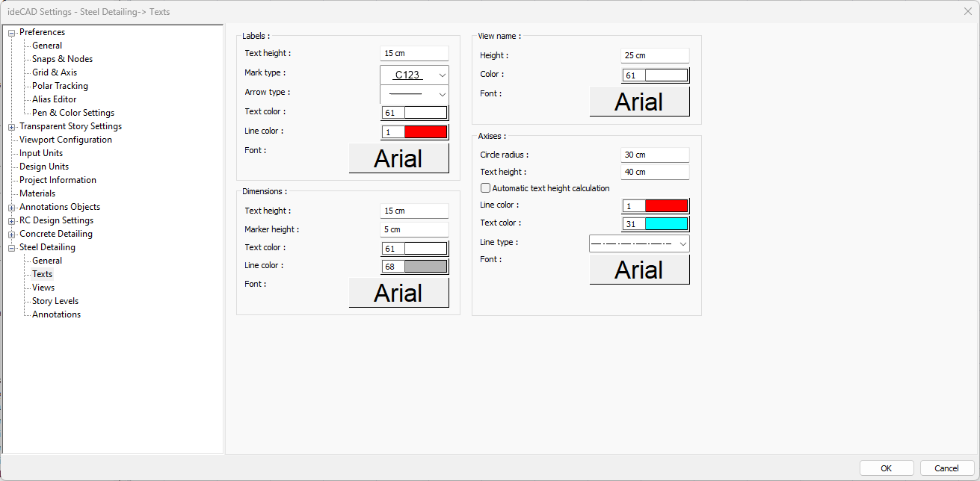Open the Axises Line type dropdown
The height and width of the screenshot is (481, 980).
(x=639, y=243)
